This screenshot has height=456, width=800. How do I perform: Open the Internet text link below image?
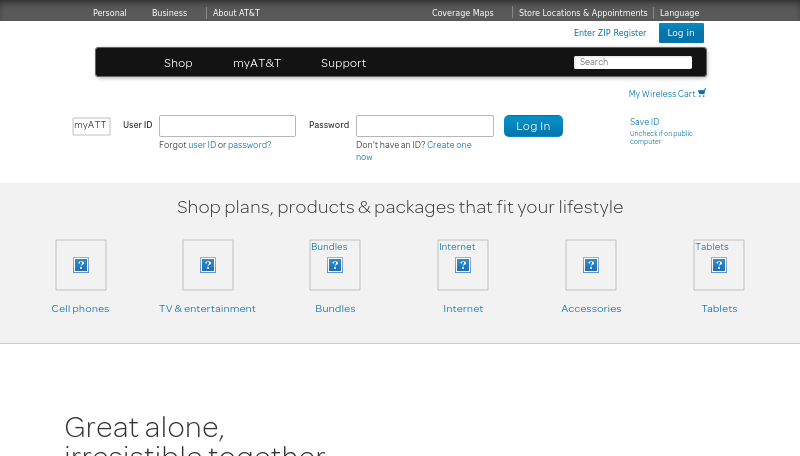coord(463,309)
